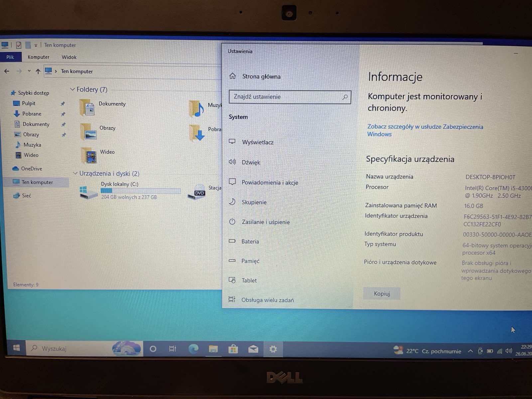
Task: Go to Strona główna in Settings
Action: pos(255,76)
